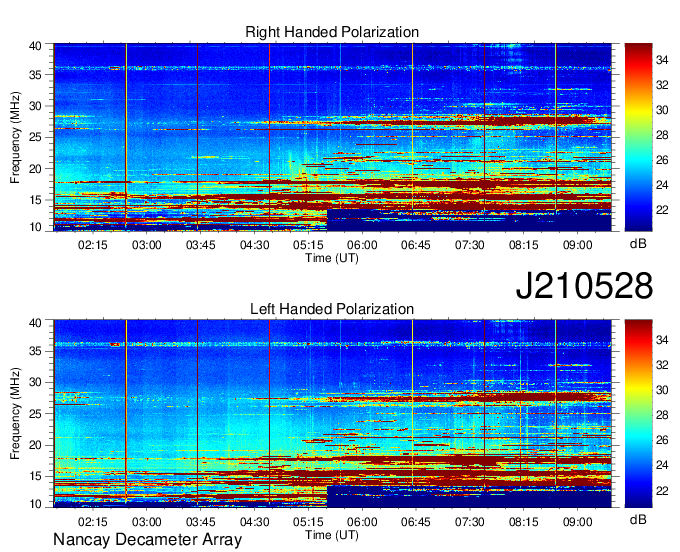The width and height of the screenshot is (680, 552).
Task: Click the 10 MHz tick of right-handed plot
Action: (35, 227)
